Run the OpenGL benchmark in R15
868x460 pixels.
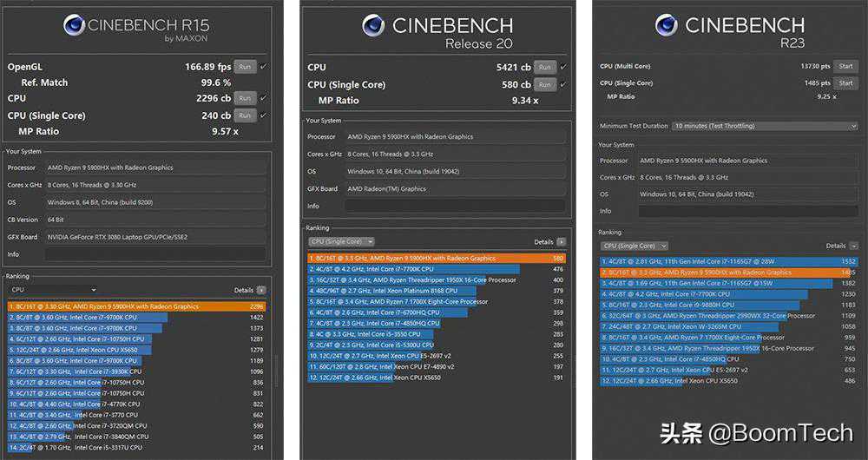[244, 66]
